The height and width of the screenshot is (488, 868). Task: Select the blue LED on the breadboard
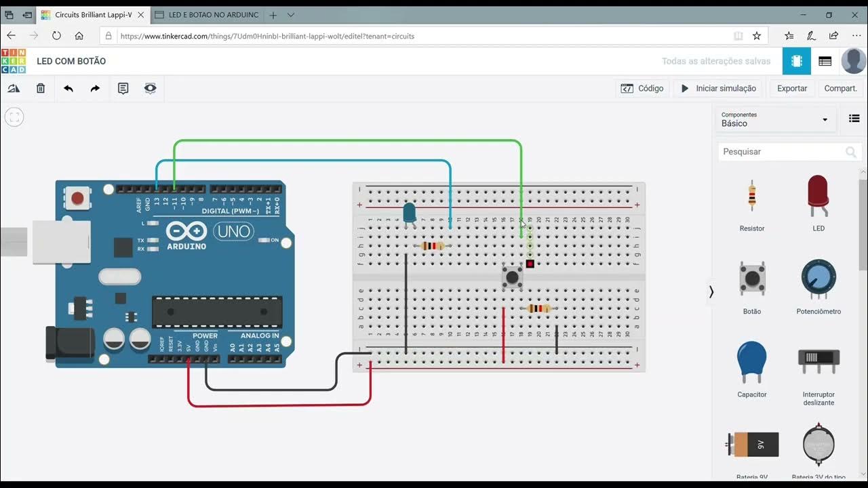[410, 213]
